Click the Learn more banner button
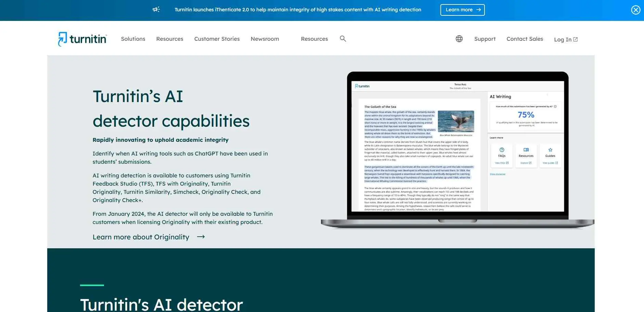Screen dimensions: 644x312 pyautogui.click(x=462, y=10)
